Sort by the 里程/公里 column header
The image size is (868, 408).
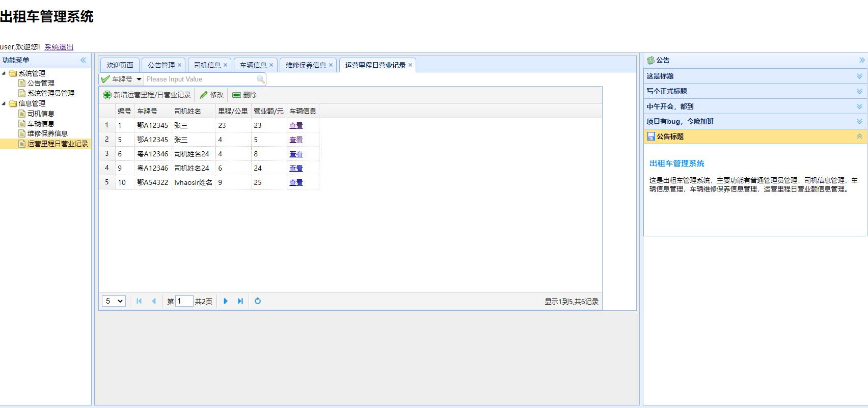tap(233, 111)
